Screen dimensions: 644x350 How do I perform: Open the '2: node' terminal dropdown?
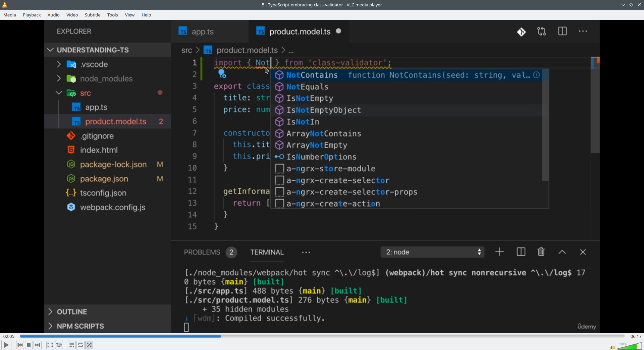(433, 252)
